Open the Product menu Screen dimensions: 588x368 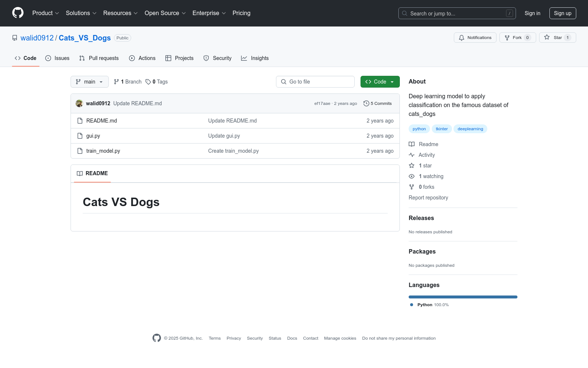(46, 13)
